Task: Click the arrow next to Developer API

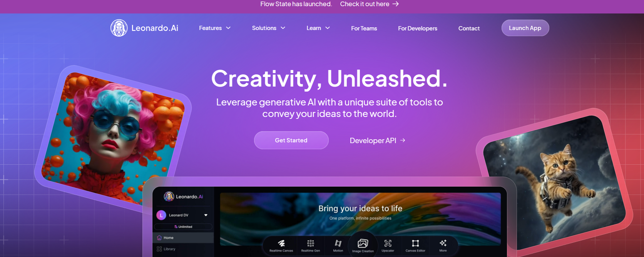Action: click(x=403, y=140)
